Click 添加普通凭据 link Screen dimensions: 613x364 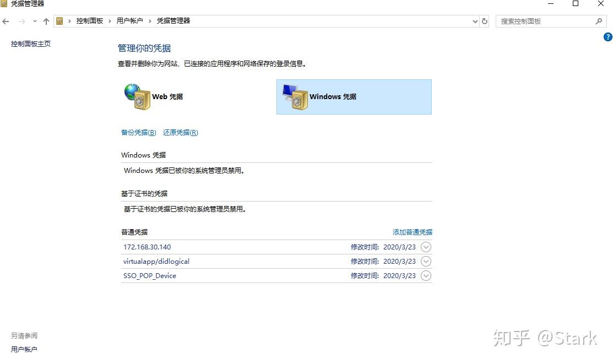[x=413, y=232]
